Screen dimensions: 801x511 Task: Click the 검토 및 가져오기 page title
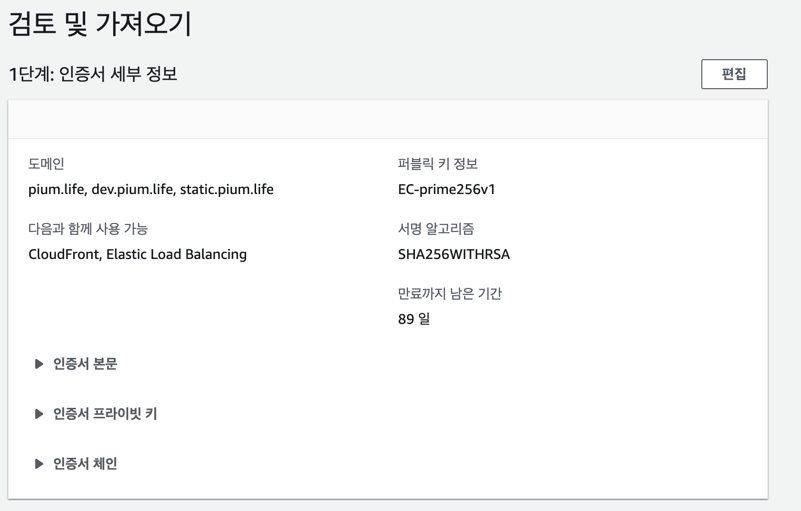click(x=100, y=24)
